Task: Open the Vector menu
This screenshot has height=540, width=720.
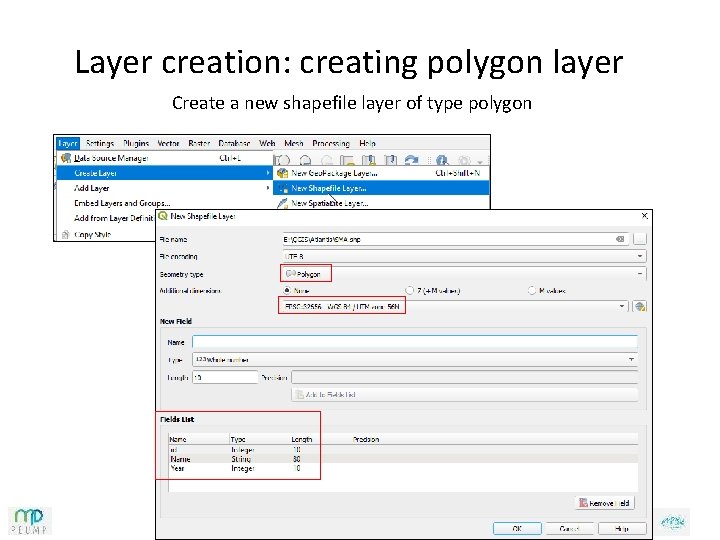Action: click(168, 143)
